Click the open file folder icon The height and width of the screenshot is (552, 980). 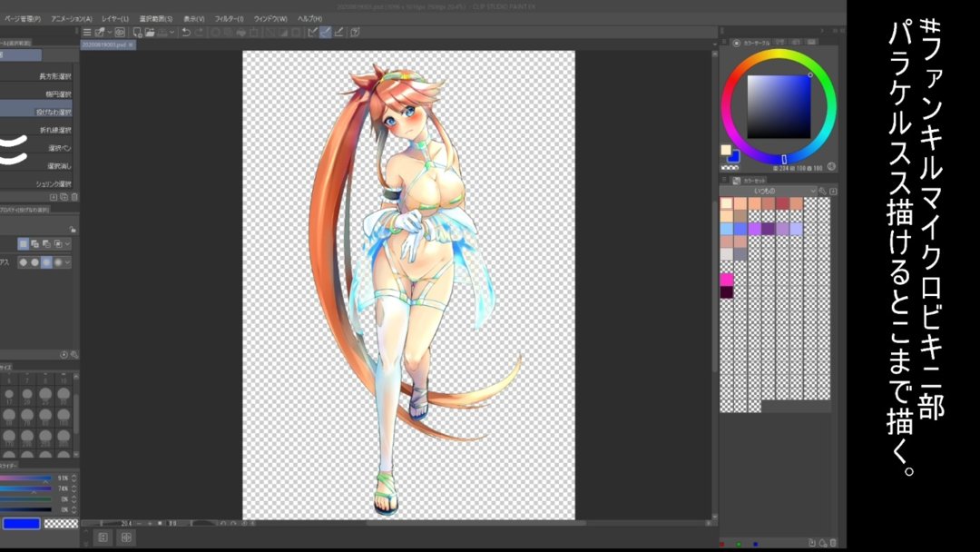150,32
